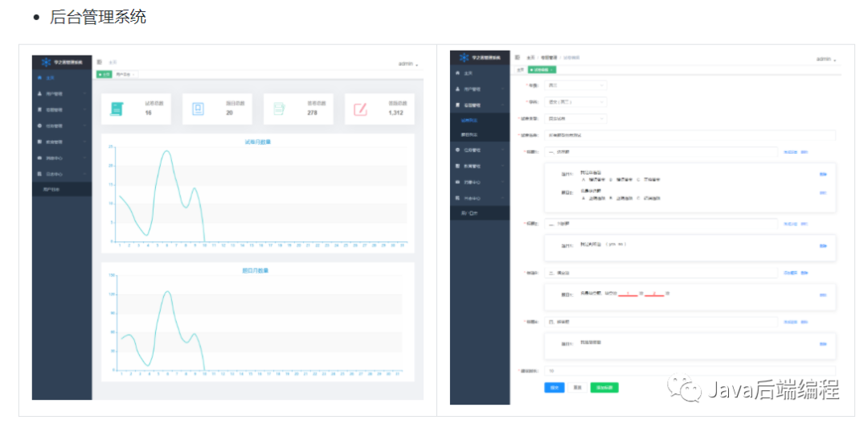Click teal scroll icon on card showing 16
This screenshot has height=428, width=868.
(x=117, y=109)
